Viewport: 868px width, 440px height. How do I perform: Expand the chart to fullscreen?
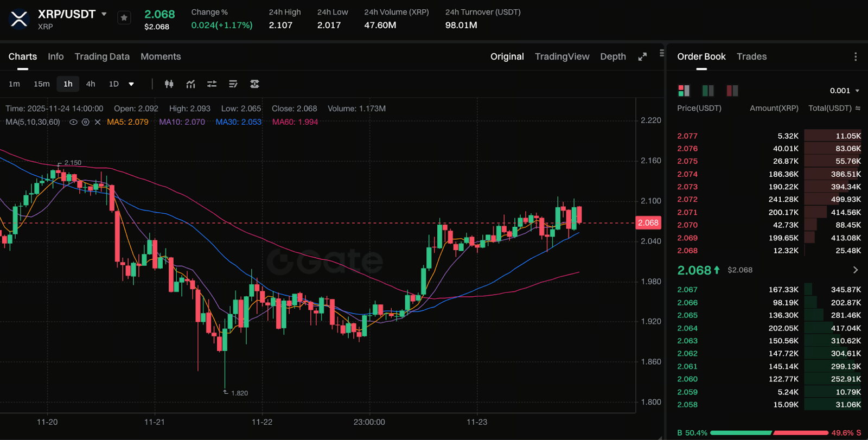[642, 57]
